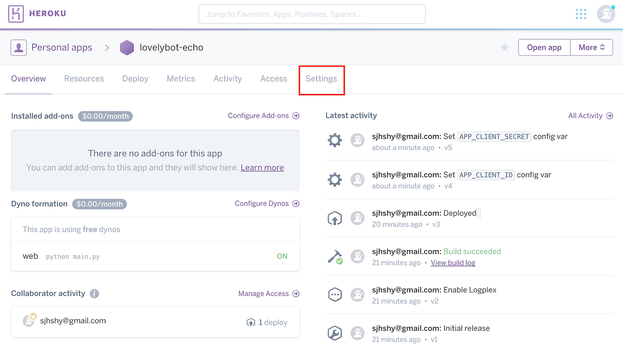The height and width of the screenshot is (364, 623).
Task: Click the sjhshy@gmail.com collaborator email
Action: [x=73, y=321]
